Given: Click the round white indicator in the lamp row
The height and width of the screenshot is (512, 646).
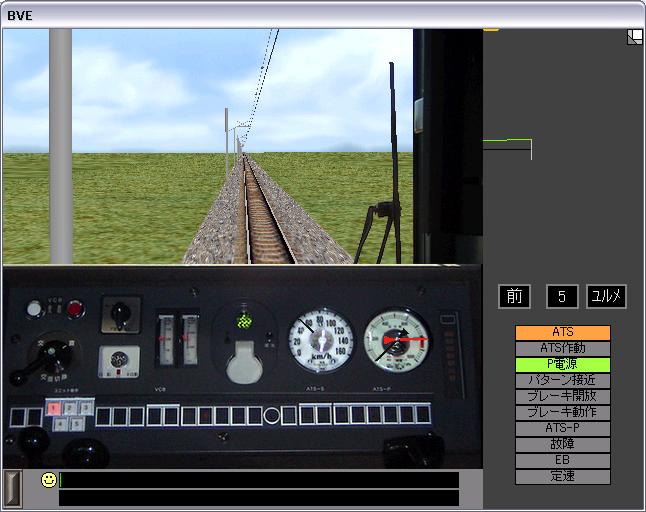Looking at the screenshot, I should click(272, 415).
